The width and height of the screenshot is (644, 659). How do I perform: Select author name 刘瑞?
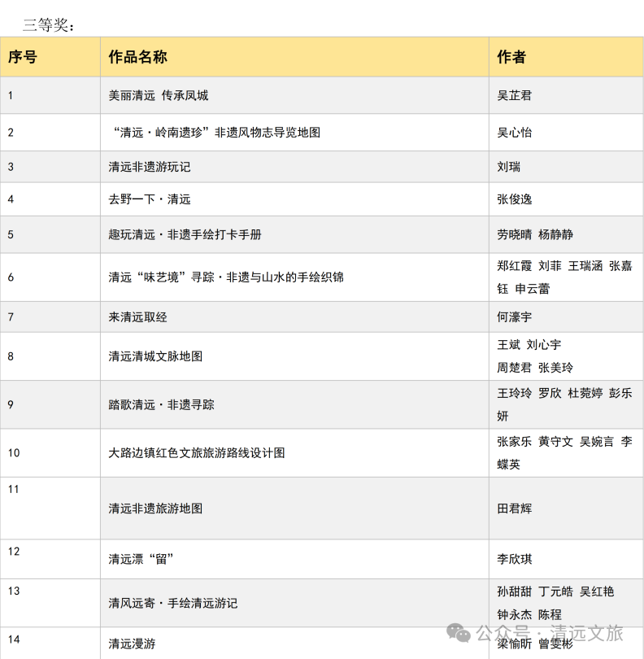pyautogui.click(x=508, y=167)
